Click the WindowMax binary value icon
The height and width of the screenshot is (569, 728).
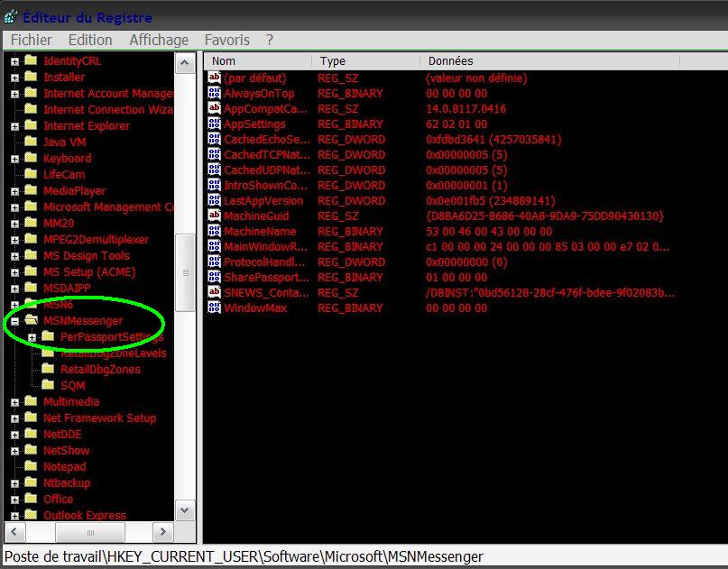[x=214, y=308]
